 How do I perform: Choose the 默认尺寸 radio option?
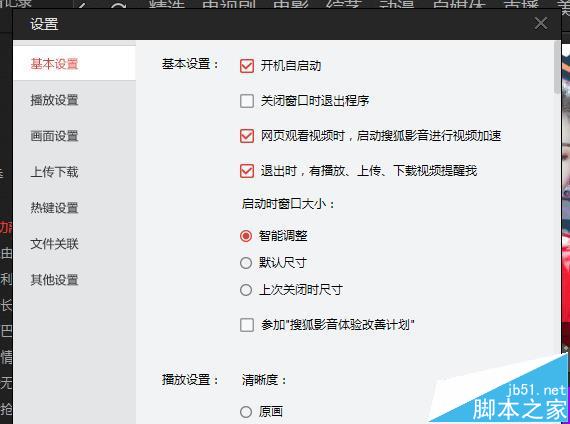coord(246,263)
